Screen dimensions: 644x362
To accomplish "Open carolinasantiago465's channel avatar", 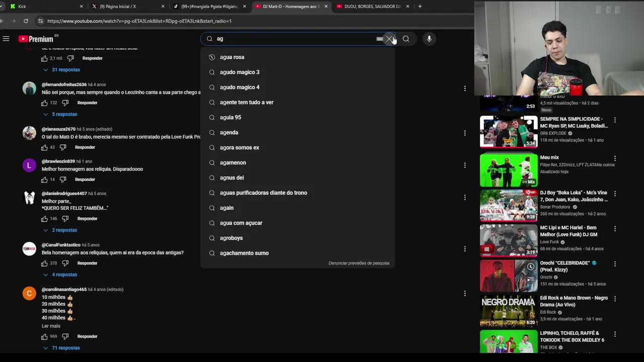I will point(29,294).
